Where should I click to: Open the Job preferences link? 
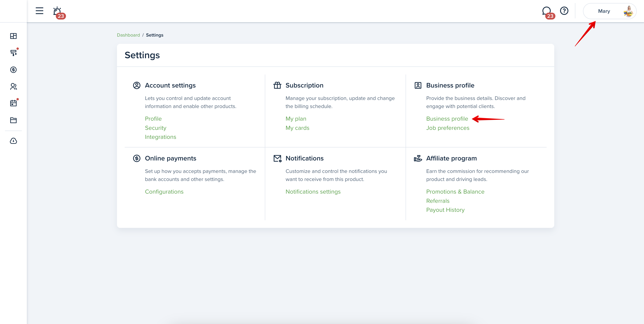(x=448, y=128)
